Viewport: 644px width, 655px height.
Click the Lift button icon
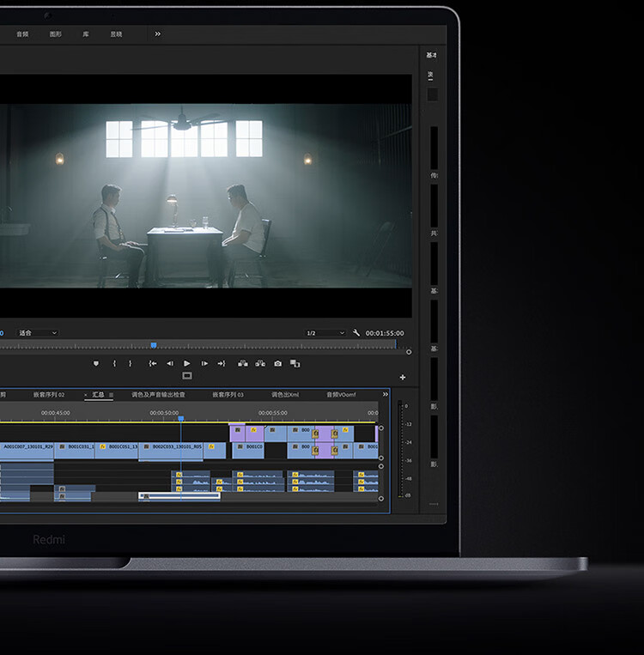point(243,363)
